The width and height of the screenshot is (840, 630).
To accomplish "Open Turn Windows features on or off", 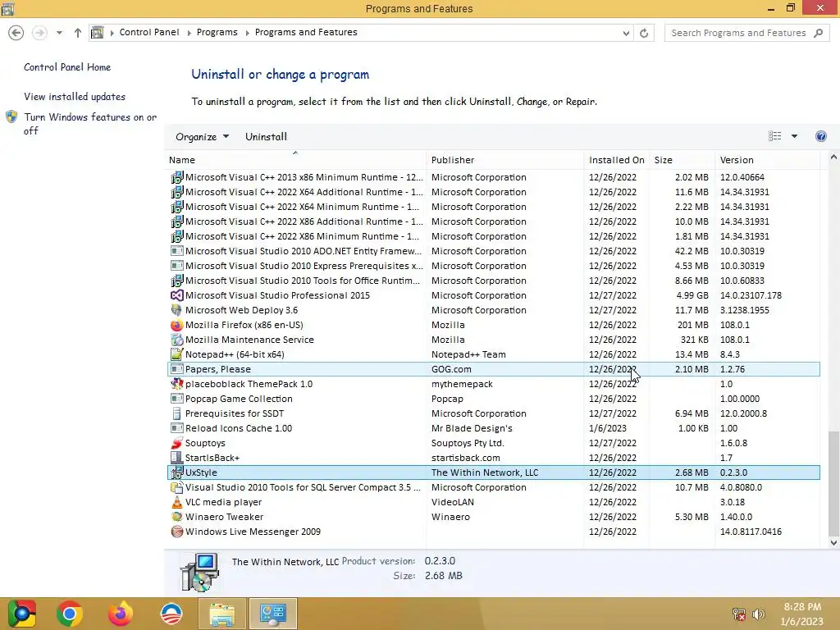I will point(90,124).
